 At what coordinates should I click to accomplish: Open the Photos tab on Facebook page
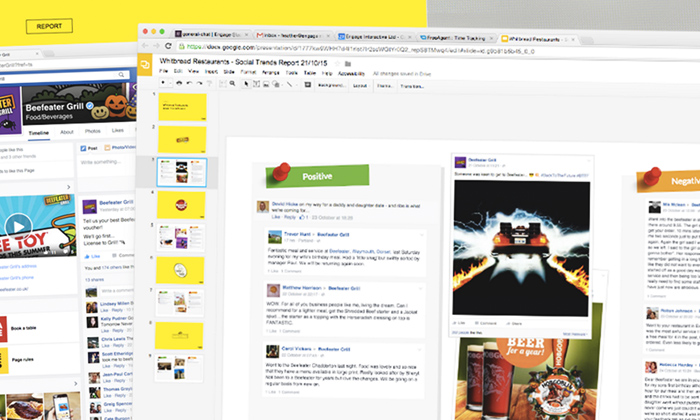(x=92, y=131)
